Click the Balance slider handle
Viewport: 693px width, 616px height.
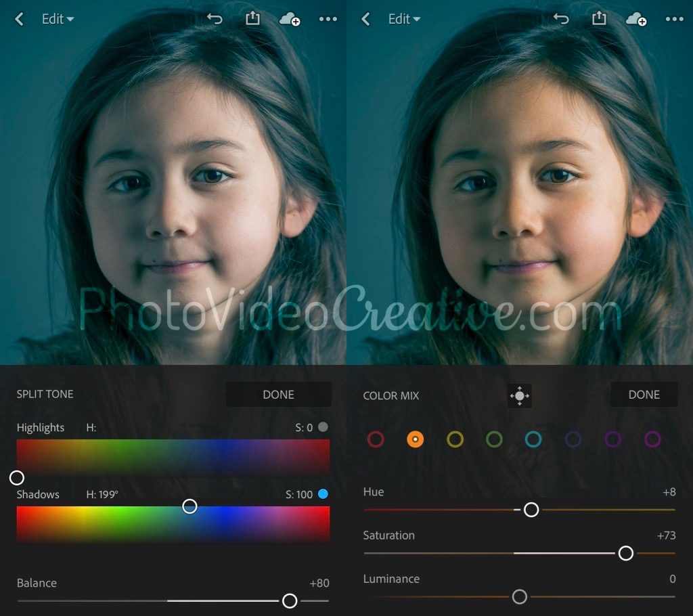[x=290, y=601]
